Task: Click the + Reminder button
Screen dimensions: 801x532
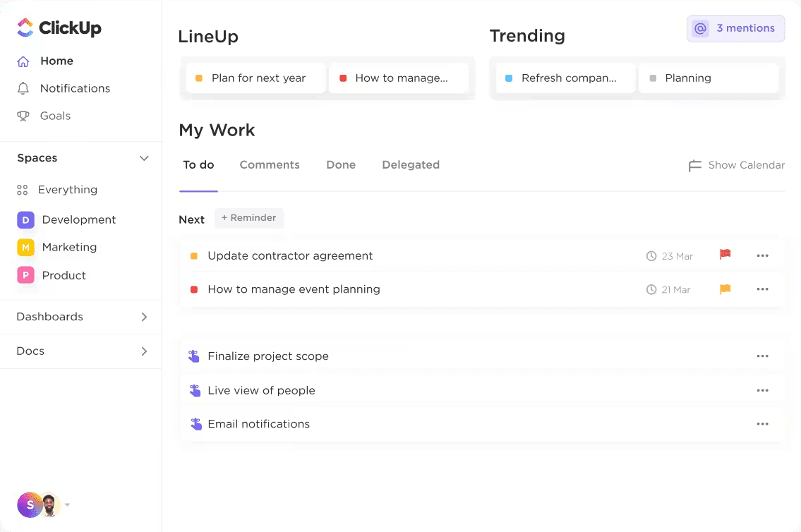Action: click(249, 218)
